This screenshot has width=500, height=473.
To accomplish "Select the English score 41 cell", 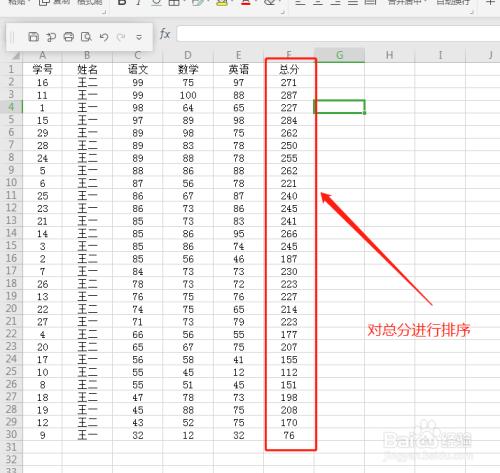I will pyautogui.click(x=238, y=359).
